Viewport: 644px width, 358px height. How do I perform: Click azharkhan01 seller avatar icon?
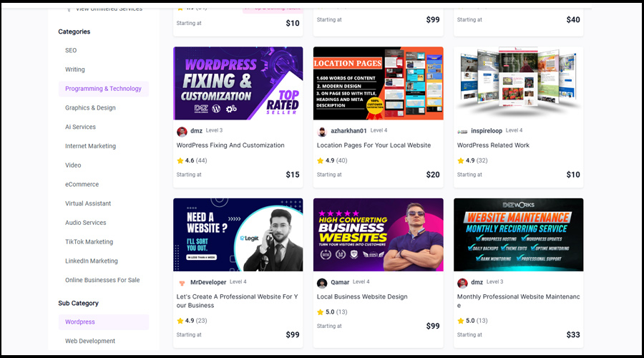[322, 132]
